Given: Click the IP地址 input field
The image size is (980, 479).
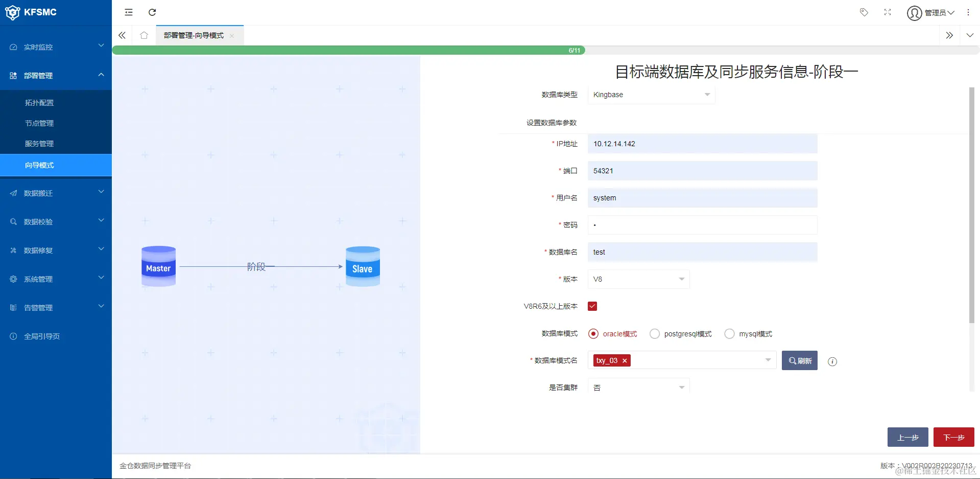Looking at the screenshot, I should point(702,144).
